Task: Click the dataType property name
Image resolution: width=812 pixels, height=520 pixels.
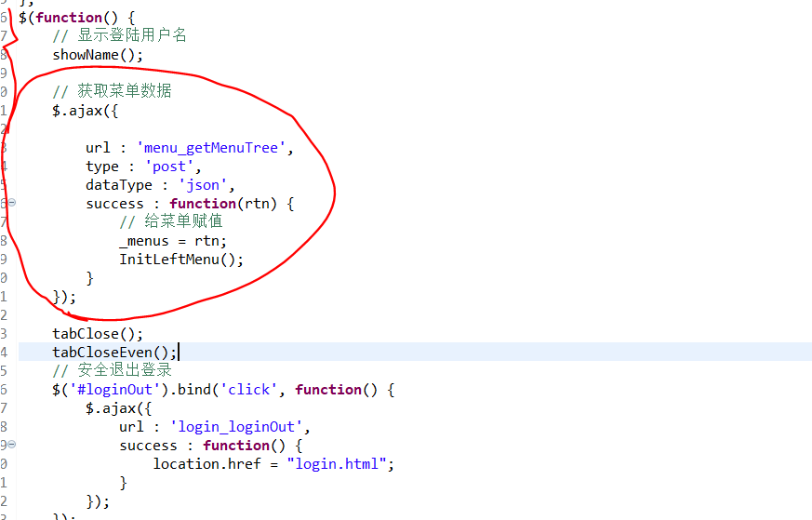Action: coord(119,185)
